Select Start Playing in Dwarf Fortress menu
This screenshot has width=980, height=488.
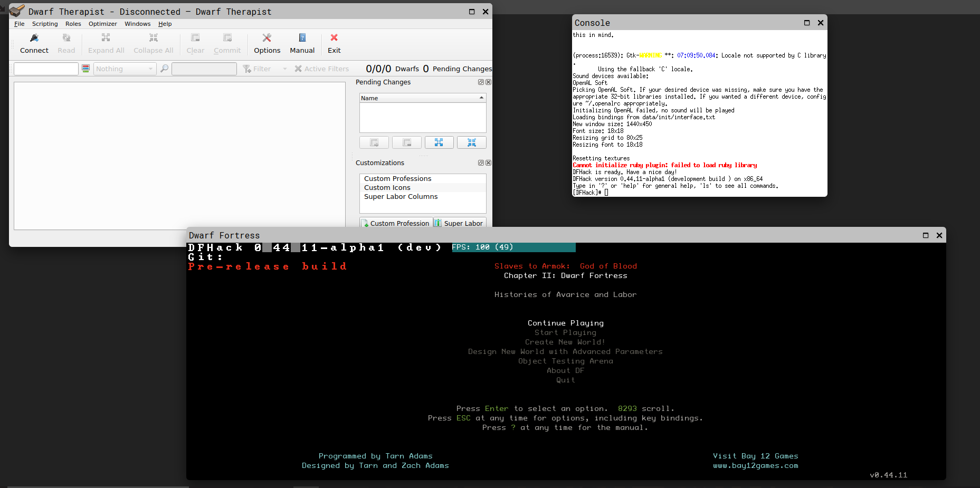(x=566, y=332)
